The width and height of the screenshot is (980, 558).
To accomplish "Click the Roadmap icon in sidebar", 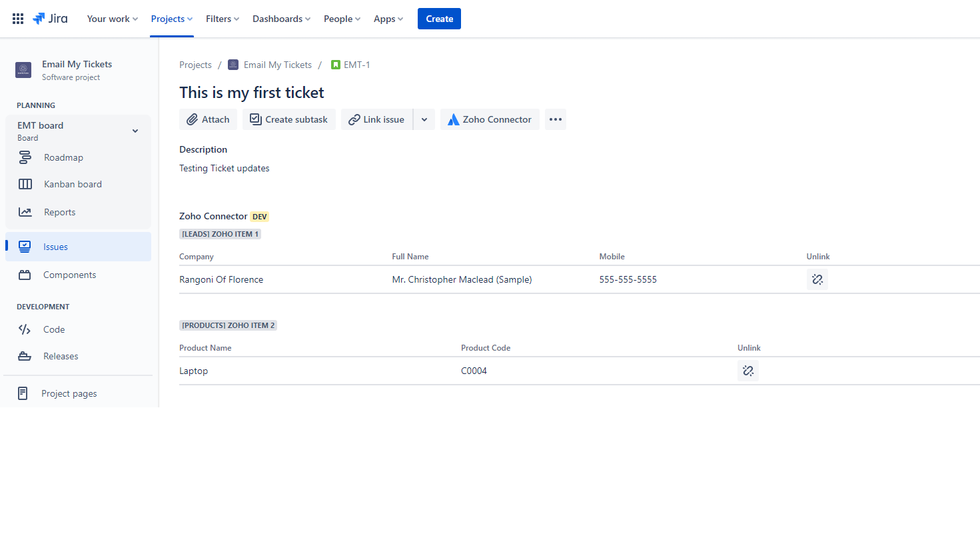I will (x=25, y=157).
